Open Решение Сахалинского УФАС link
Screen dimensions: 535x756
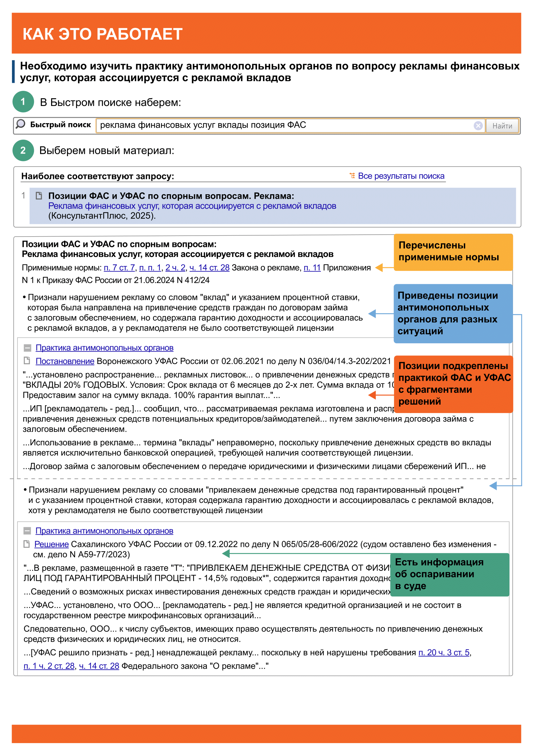click(x=51, y=544)
